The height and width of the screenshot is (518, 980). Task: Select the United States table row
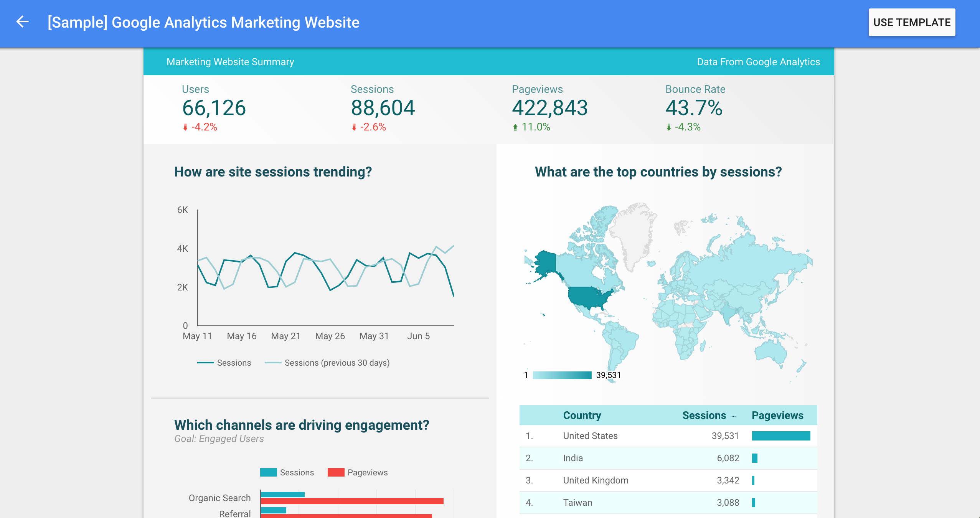click(668, 436)
